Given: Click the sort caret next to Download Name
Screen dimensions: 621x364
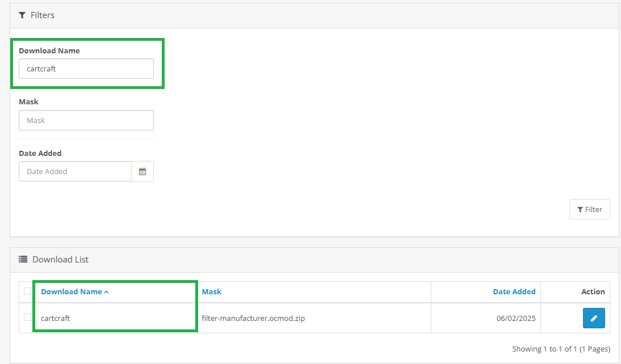Looking at the screenshot, I should (x=107, y=292).
